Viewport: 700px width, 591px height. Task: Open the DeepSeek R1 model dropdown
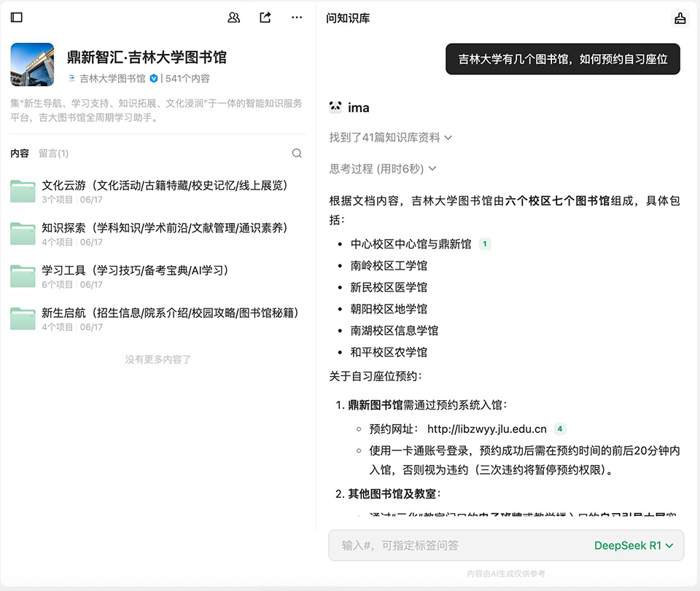click(x=633, y=545)
